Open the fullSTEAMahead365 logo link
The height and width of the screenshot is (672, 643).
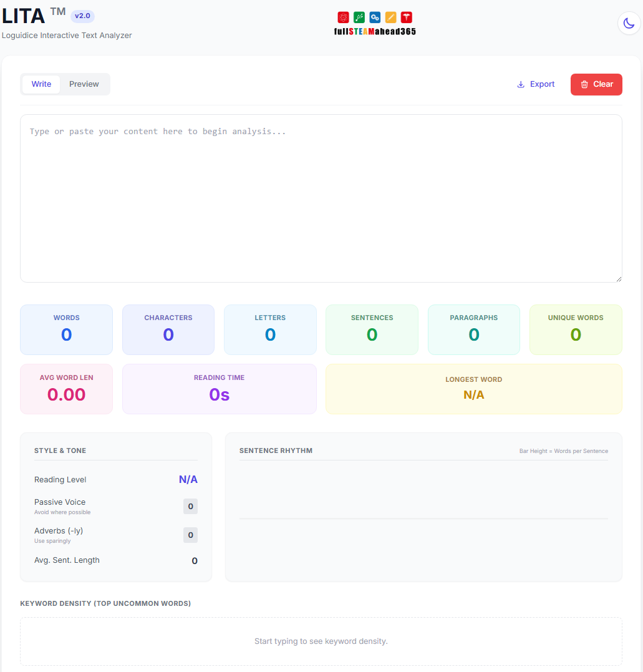375,24
